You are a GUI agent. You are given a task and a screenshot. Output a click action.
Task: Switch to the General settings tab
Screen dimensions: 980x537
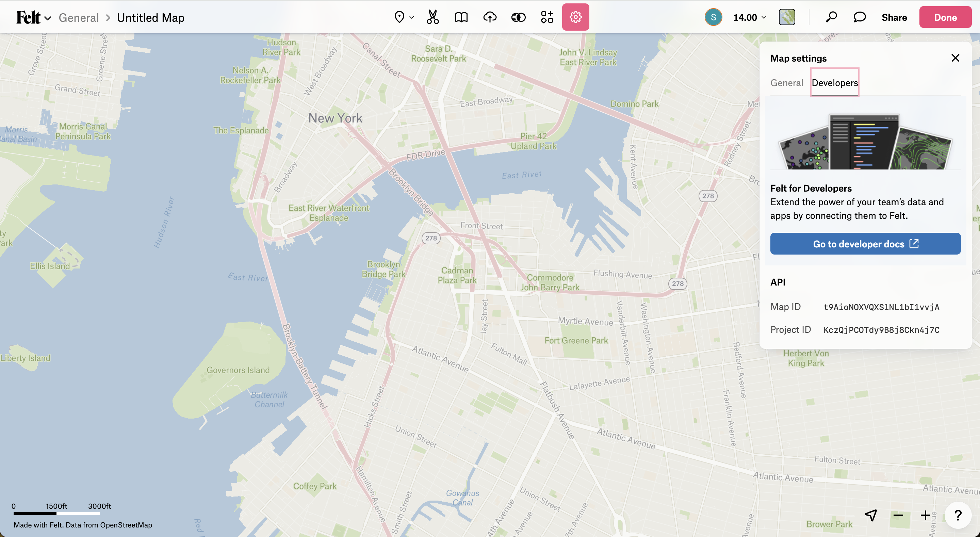(786, 83)
